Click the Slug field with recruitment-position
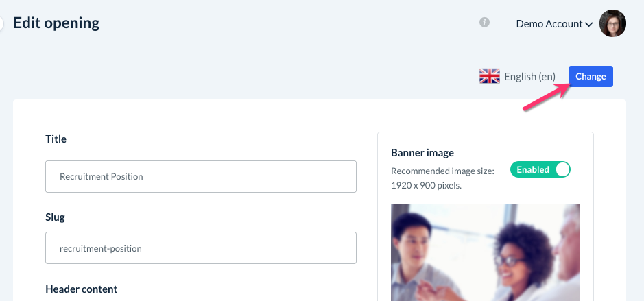The height and width of the screenshot is (301, 644). point(201,248)
